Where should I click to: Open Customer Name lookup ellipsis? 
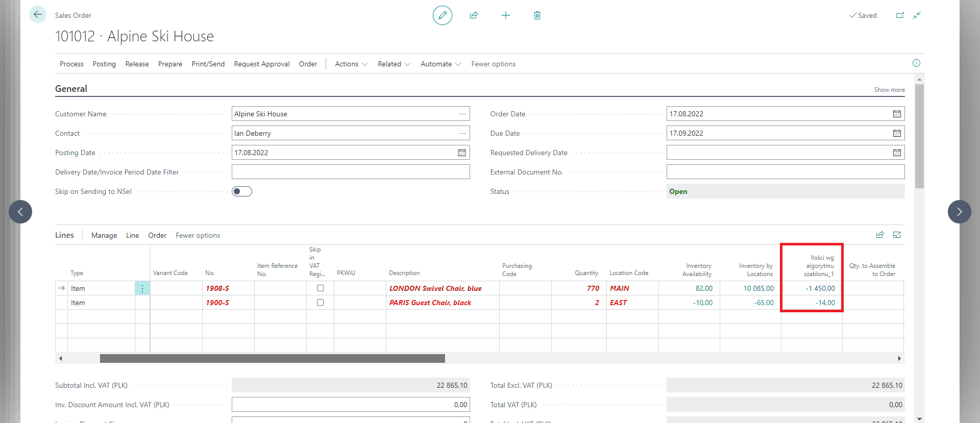click(x=462, y=114)
